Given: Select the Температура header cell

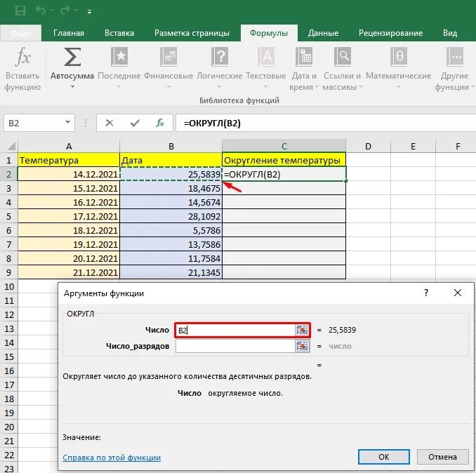Looking at the screenshot, I should click(x=69, y=160).
